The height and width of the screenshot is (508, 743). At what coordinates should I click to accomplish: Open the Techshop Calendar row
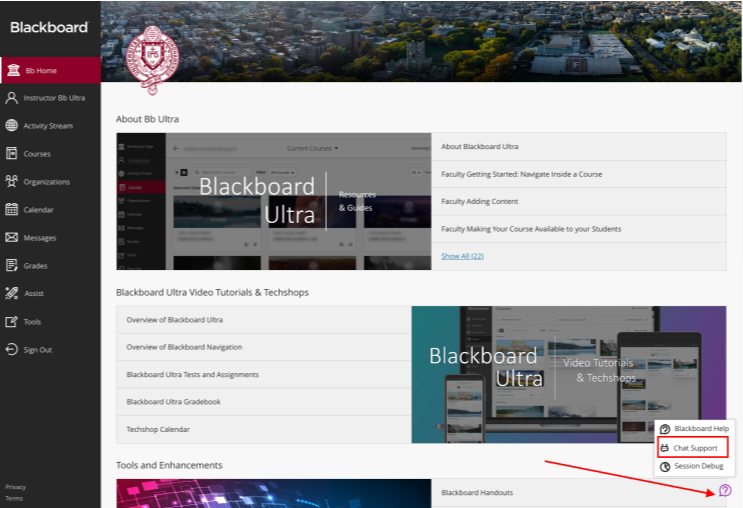tap(264, 429)
